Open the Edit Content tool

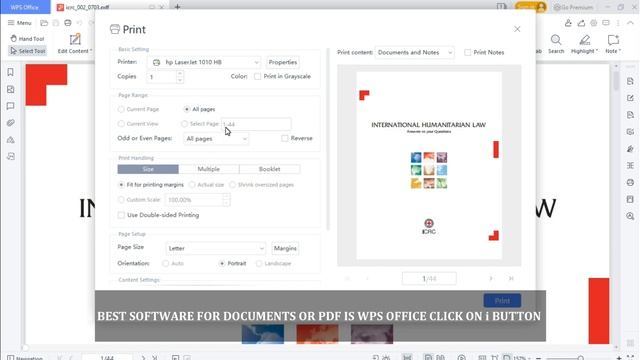point(75,44)
